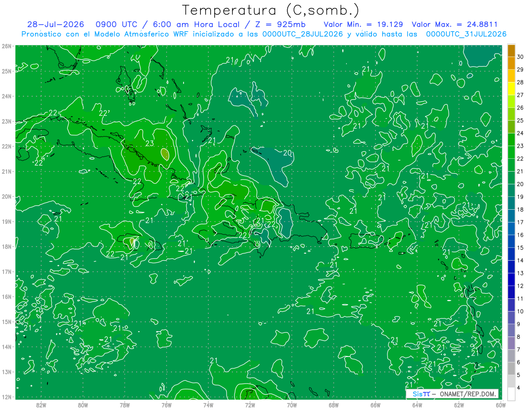Image resolution: width=532 pixels, height=411 pixels.
Task: Click the title 'Temperatura (C,somb.)'
Action: (x=271, y=10)
